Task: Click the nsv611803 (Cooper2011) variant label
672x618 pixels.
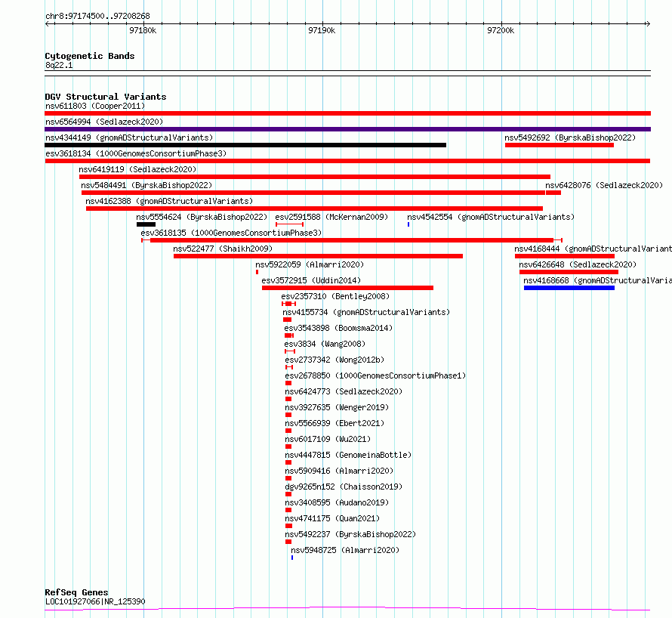Action: pos(95,106)
